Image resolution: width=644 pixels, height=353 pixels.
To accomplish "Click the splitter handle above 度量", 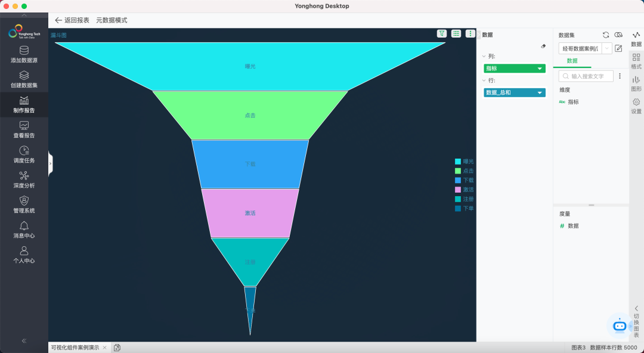I will click(x=591, y=205).
